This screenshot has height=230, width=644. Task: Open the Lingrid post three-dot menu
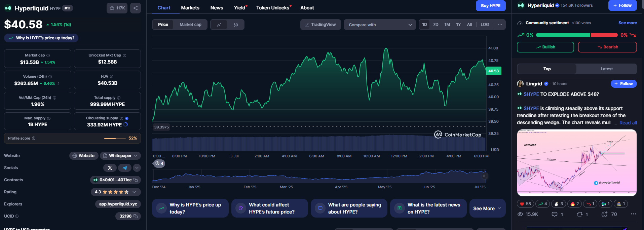(x=634, y=214)
